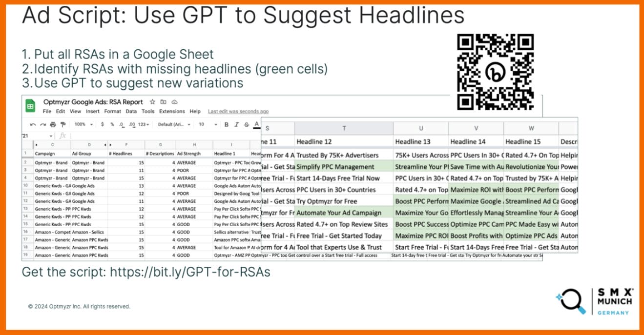The width and height of the screenshot is (644, 335).
Task: Toggle italic formatting
Action: coord(236,125)
